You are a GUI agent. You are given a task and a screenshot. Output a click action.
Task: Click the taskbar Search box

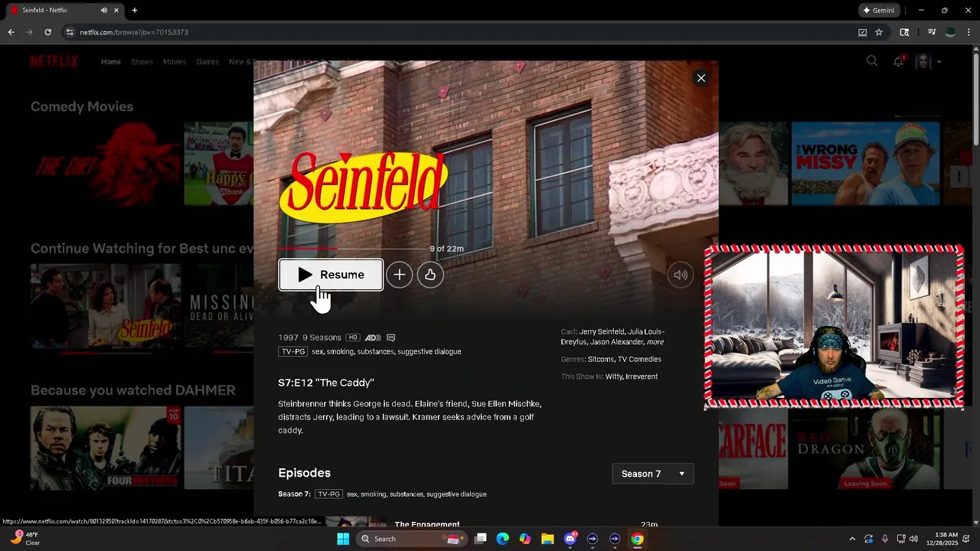(x=411, y=539)
